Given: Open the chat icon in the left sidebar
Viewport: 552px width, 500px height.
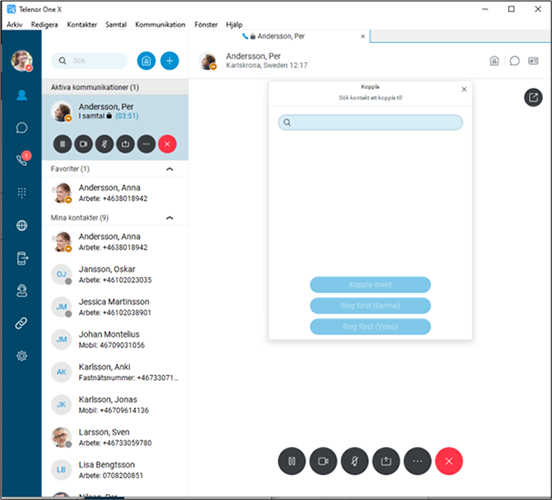Looking at the screenshot, I should pyautogui.click(x=22, y=127).
